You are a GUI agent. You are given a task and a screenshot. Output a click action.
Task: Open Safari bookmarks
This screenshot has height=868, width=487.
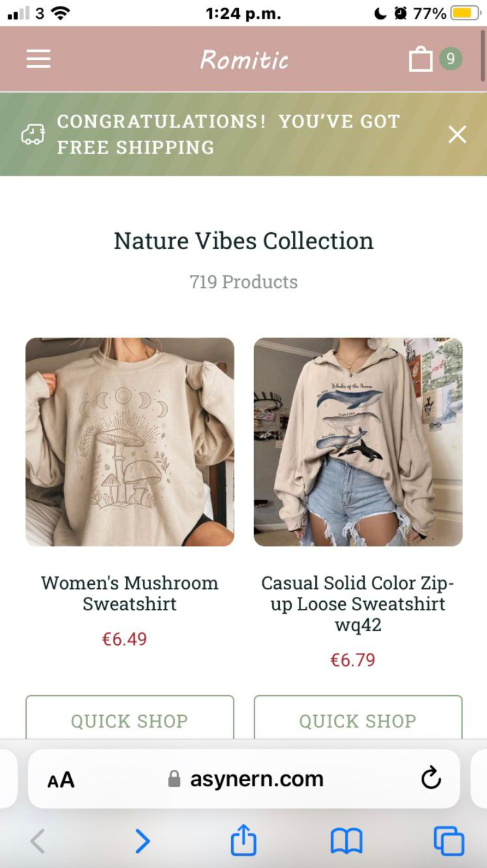[x=346, y=842]
